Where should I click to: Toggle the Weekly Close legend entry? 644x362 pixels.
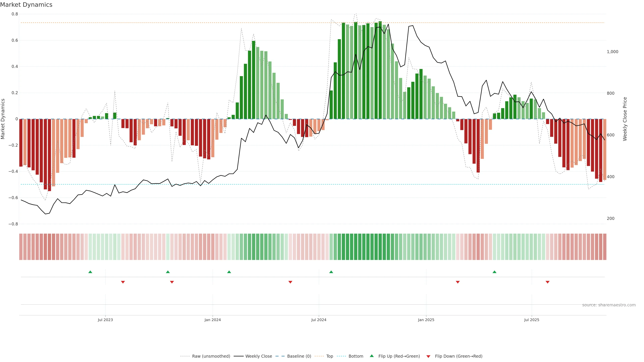coord(258,356)
